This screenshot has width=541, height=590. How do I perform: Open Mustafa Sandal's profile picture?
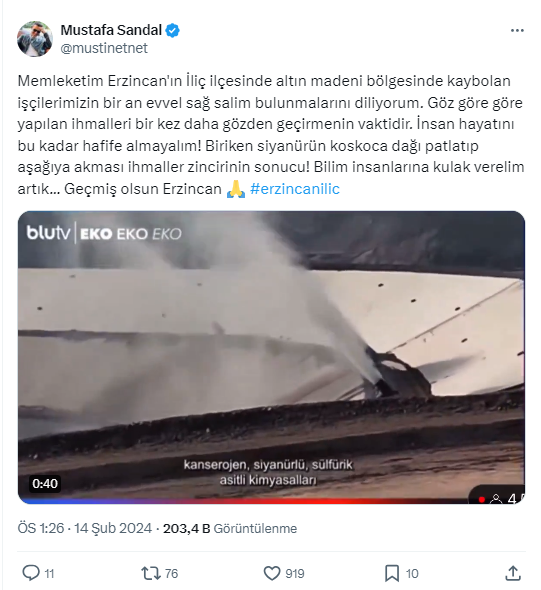click(35, 39)
